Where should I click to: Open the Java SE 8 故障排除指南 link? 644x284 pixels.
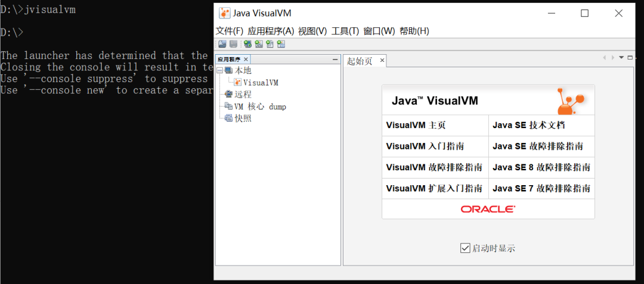click(x=541, y=168)
